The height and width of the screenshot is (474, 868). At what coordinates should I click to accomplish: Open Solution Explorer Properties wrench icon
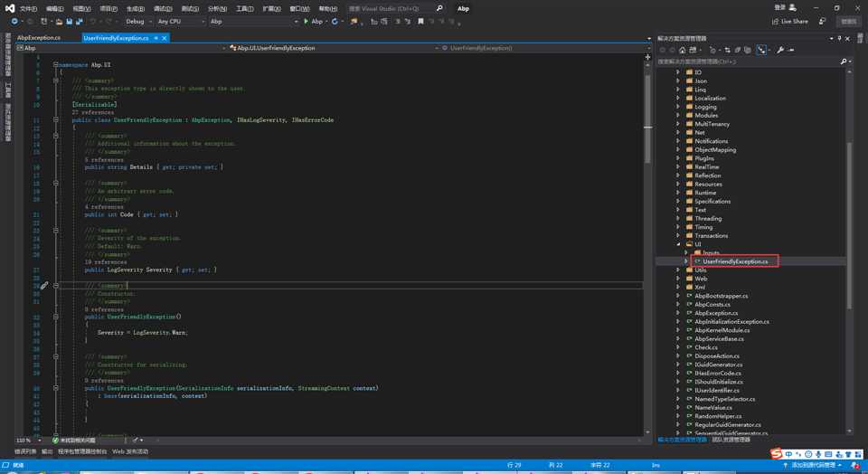780,50
